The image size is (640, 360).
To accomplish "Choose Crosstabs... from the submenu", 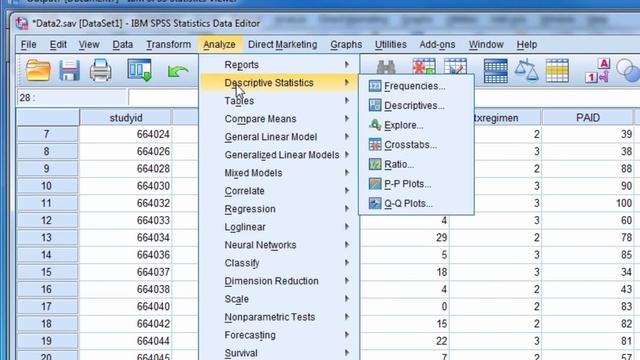I will pos(416,144).
